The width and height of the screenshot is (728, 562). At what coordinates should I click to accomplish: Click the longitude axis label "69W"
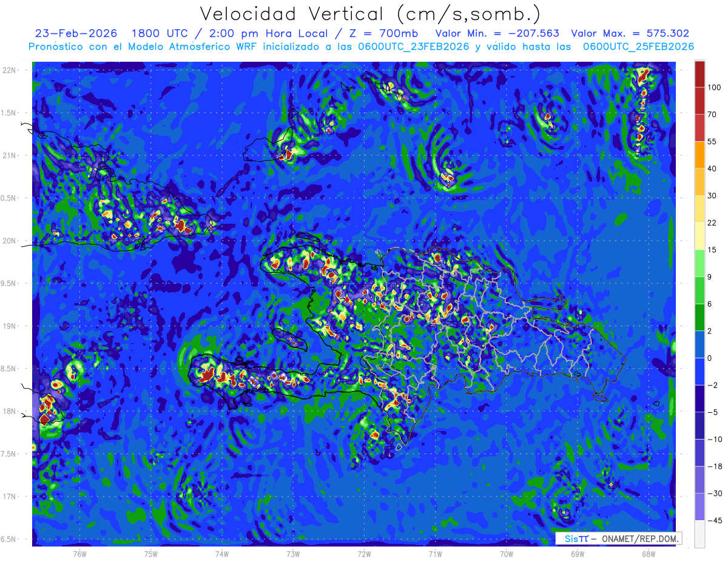coord(578,554)
